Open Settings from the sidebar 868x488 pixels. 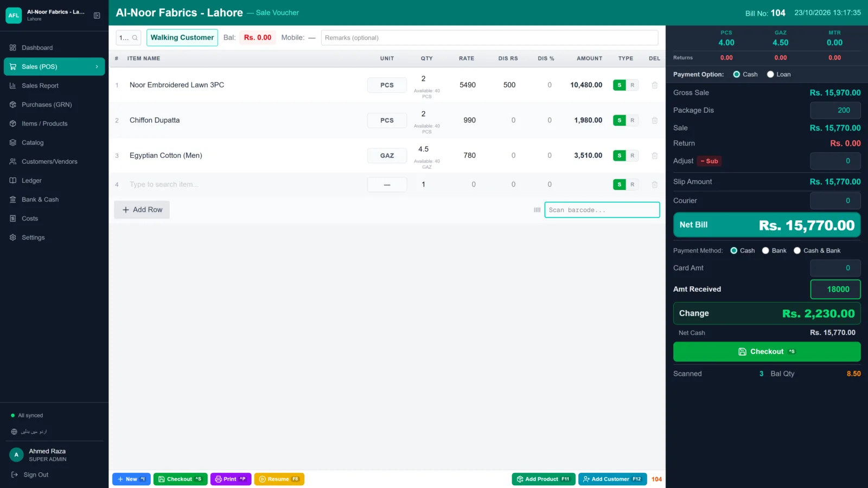pyautogui.click(x=54, y=237)
